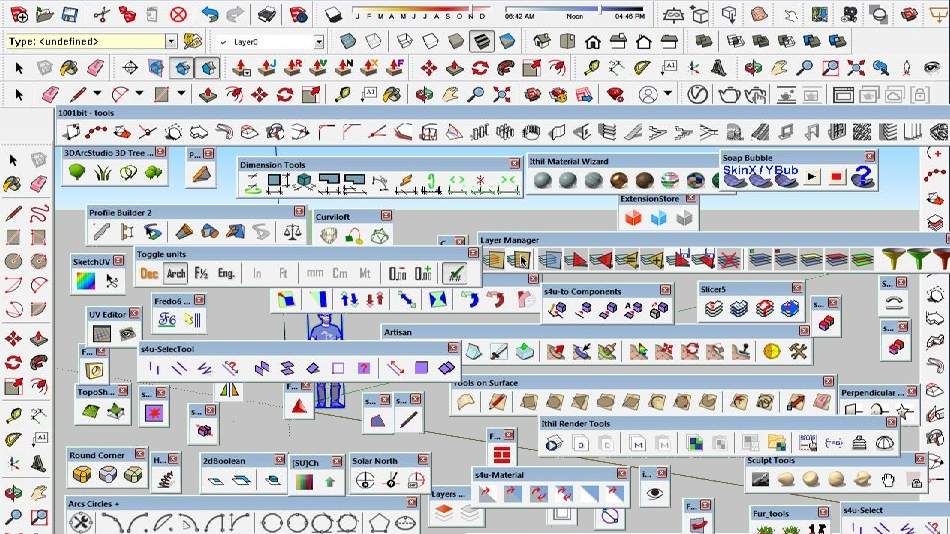
Task: Click the scissors Cut icon in top toolbar
Action: (x=101, y=14)
